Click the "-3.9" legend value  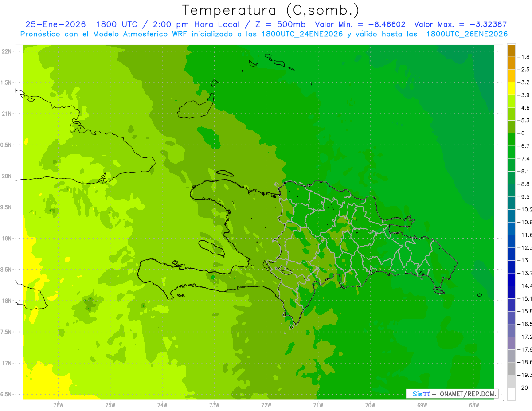click(524, 95)
